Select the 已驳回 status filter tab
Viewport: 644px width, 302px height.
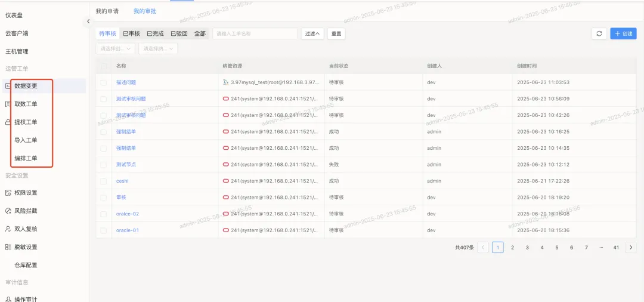coord(179,33)
